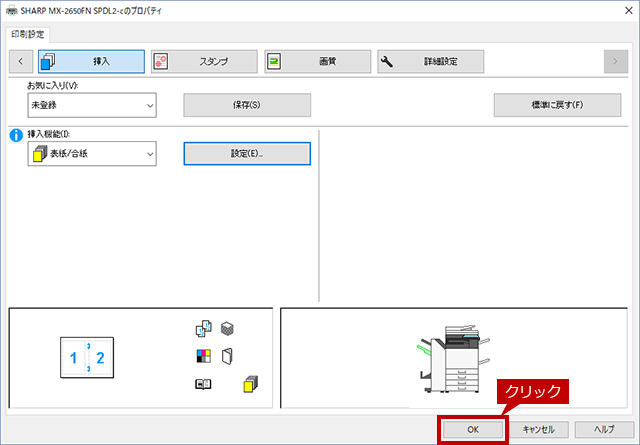Image resolution: width=640 pixels, height=445 pixels.
Task: Click the yellow cover sheet icon in dropdown
Action: 40,154
